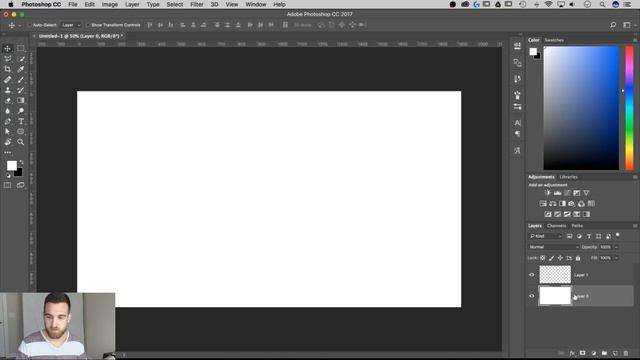Open the Edit Toolbar three-dots button
Screen dimensions: 640x360
[7, 153]
